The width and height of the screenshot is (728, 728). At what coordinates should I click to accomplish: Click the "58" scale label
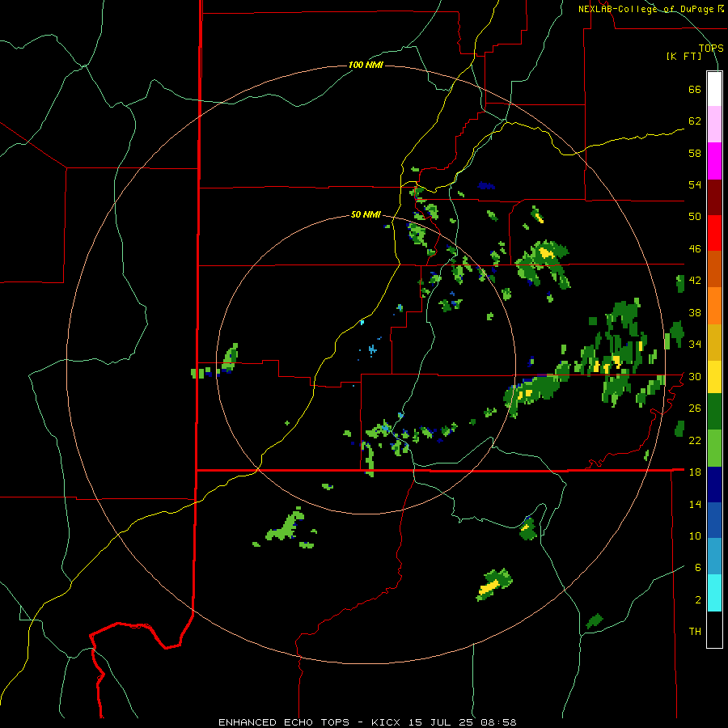click(695, 153)
